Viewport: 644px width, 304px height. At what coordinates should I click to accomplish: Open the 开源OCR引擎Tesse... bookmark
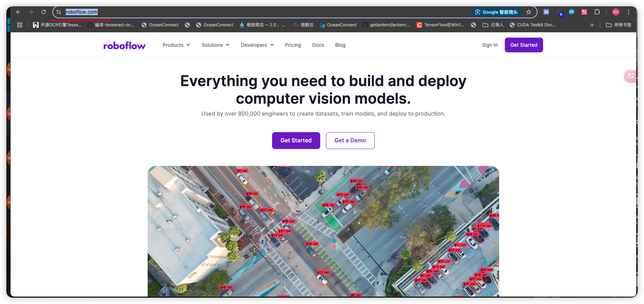[57, 25]
